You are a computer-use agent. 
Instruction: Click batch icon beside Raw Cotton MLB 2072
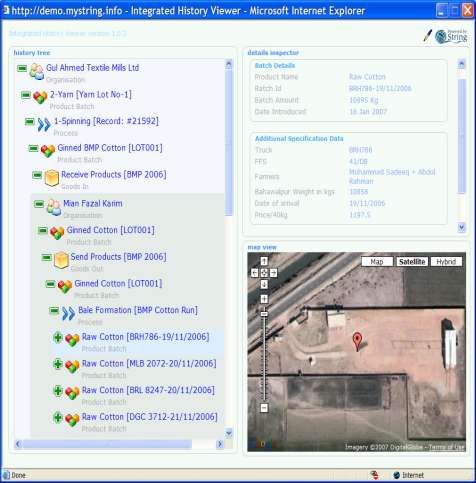click(72, 366)
